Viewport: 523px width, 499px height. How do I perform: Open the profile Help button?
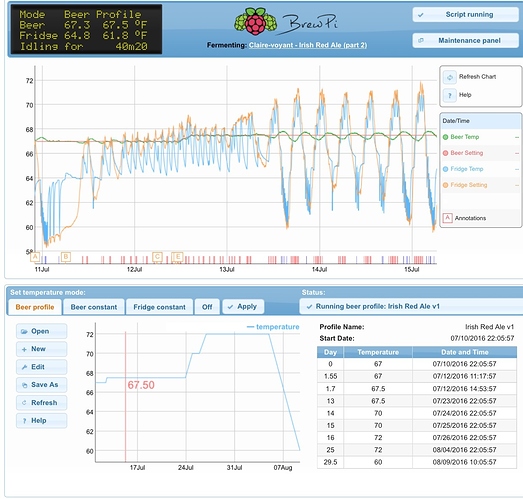[41, 420]
